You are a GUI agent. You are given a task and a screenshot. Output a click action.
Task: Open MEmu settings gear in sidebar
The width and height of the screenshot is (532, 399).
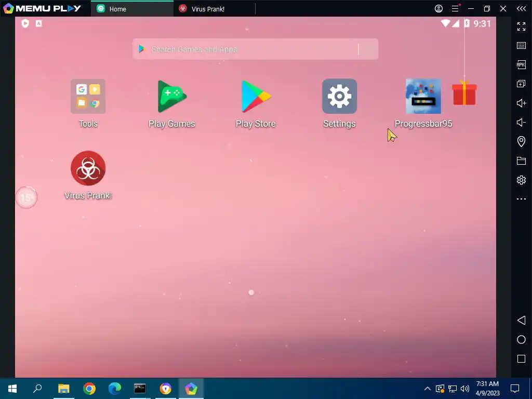[521, 180]
